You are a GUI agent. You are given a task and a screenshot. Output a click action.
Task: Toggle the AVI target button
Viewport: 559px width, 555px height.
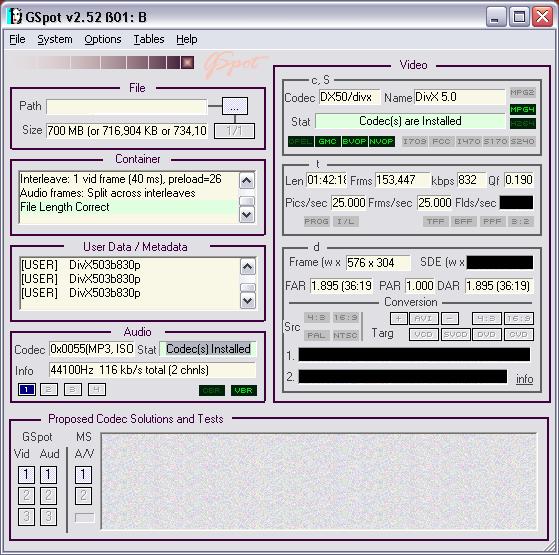pos(424,318)
